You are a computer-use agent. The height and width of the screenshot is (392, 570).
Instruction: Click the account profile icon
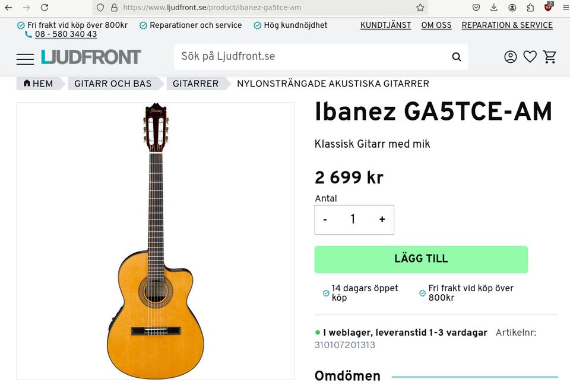[x=510, y=57]
